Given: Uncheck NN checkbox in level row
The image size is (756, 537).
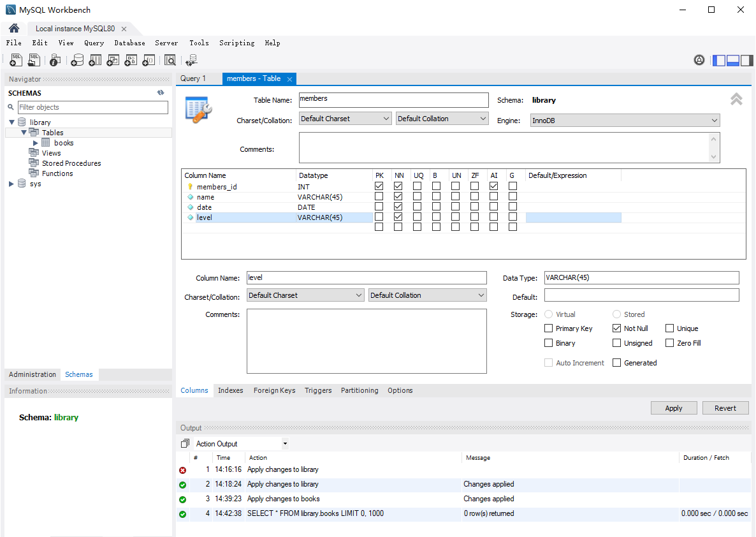Looking at the screenshot, I should tap(398, 217).
